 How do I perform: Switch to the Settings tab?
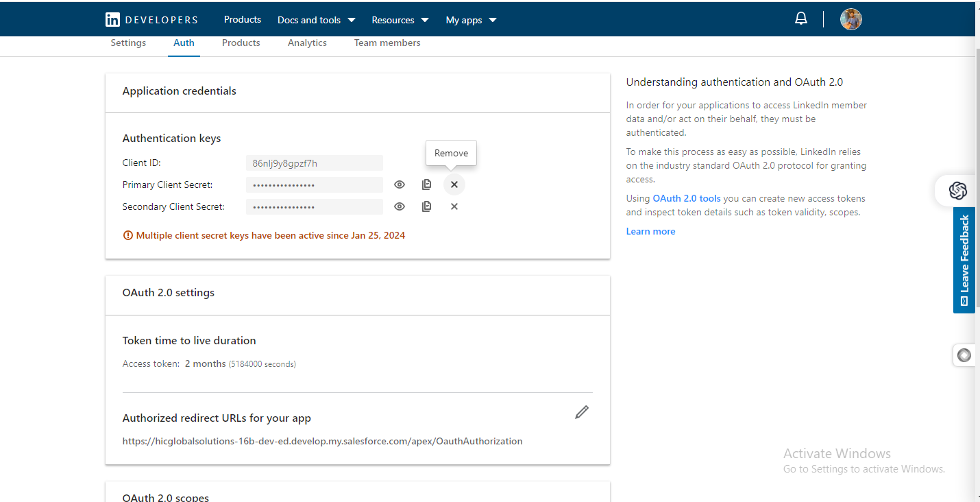point(128,43)
